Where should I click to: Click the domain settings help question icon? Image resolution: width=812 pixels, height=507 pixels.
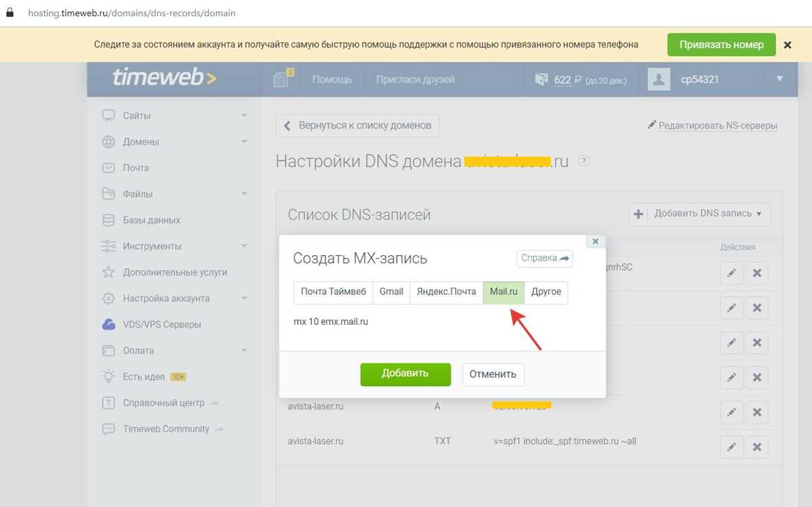click(584, 162)
